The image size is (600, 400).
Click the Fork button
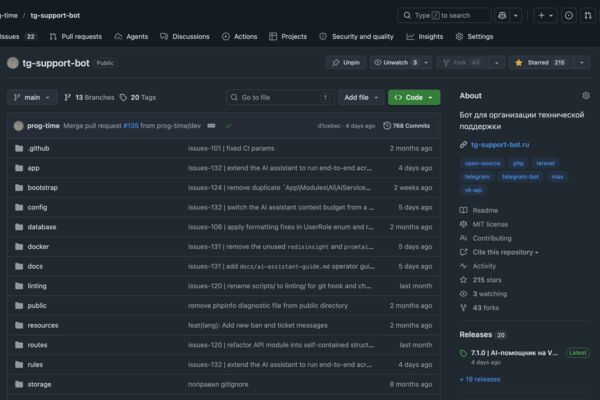(462, 62)
